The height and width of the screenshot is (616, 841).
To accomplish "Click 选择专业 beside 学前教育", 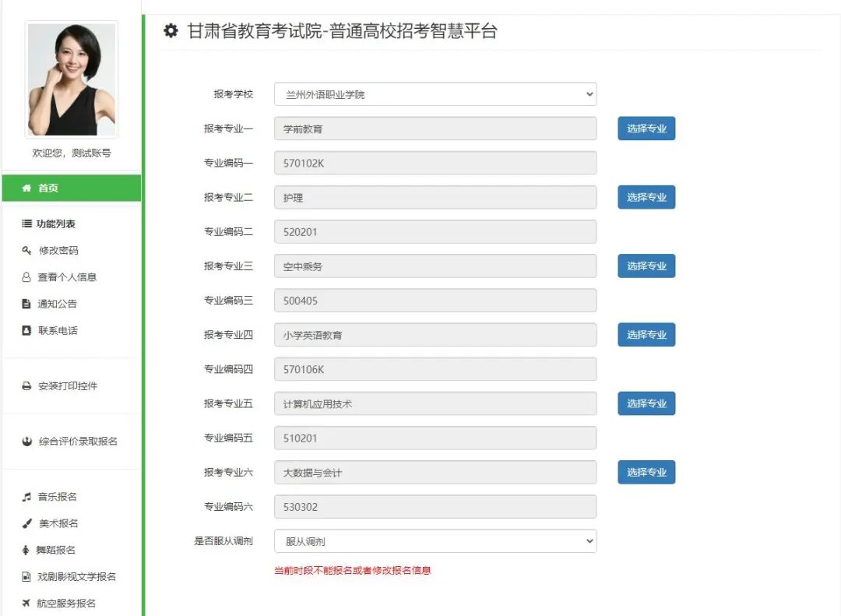I will pos(646,128).
